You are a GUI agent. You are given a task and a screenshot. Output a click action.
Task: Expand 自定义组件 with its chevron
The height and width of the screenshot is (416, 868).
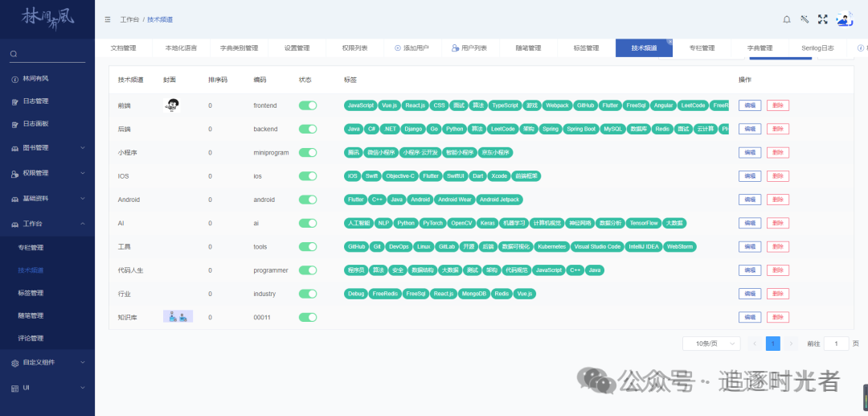click(83, 362)
